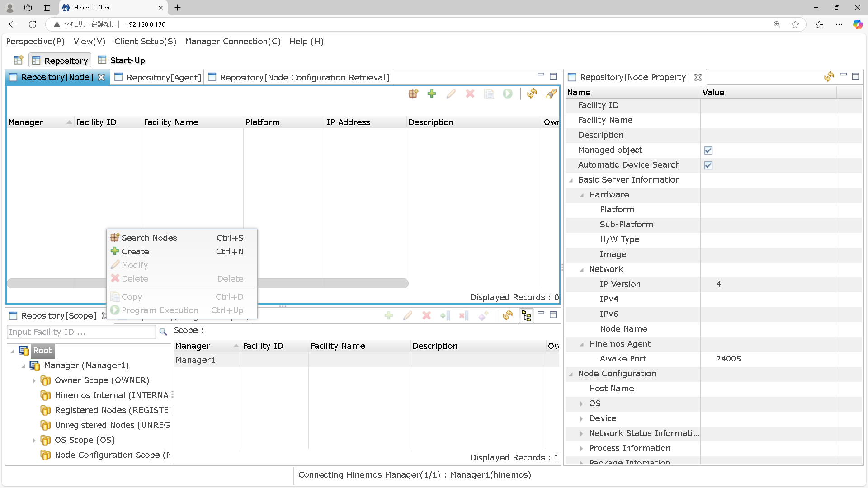This screenshot has height=488, width=868.
Task: Open the Manager Connection(C) menu
Action: click(x=232, y=42)
